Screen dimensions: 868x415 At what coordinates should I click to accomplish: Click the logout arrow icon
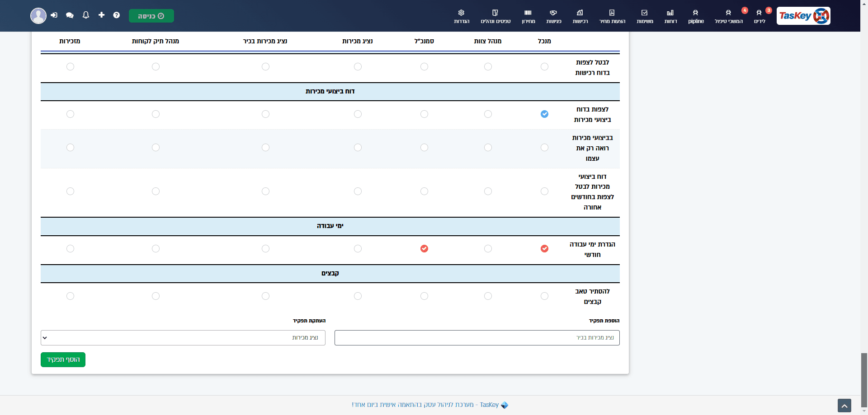pos(54,15)
